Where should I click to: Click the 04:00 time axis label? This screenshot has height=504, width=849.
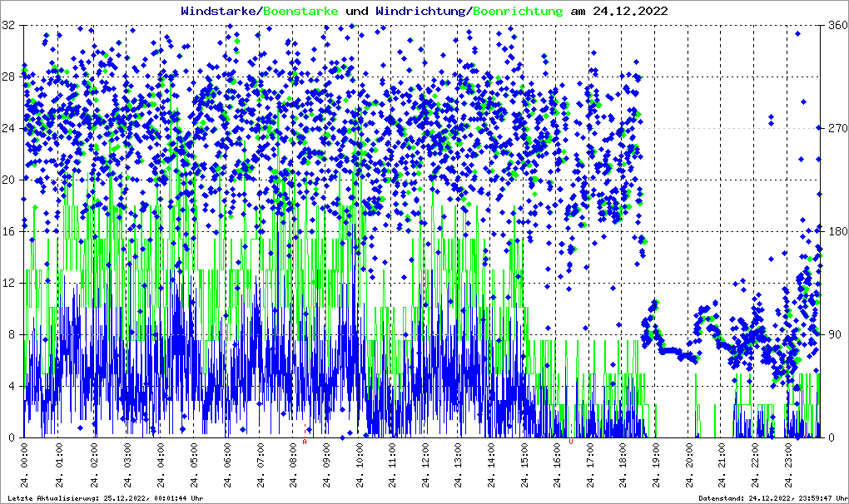(161, 466)
